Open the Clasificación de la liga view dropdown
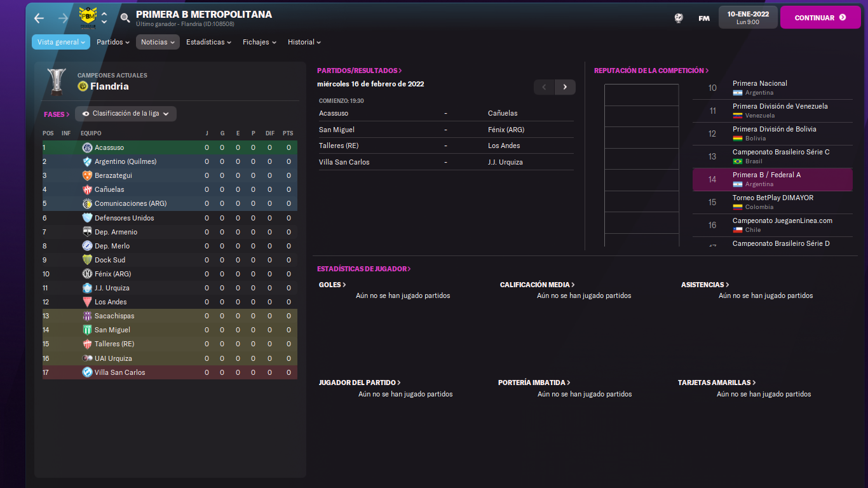This screenshot has width=868, height=488. pos(126,114)
